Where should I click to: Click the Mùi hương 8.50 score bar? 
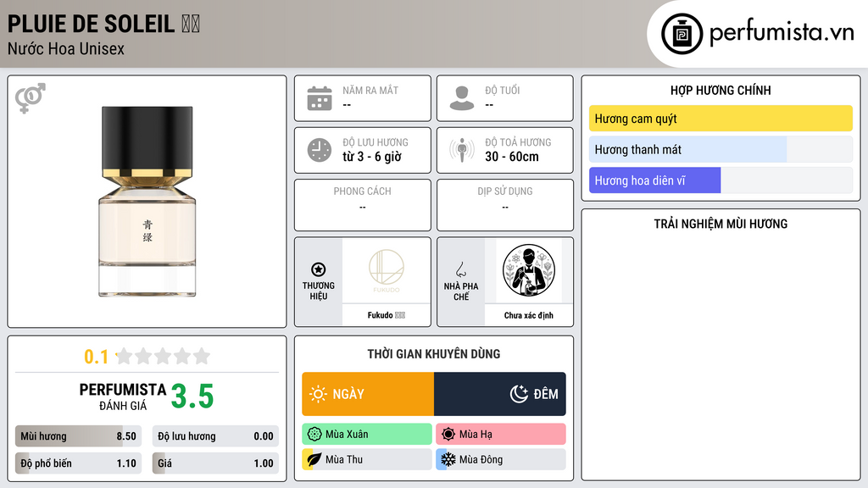point(78,436)
